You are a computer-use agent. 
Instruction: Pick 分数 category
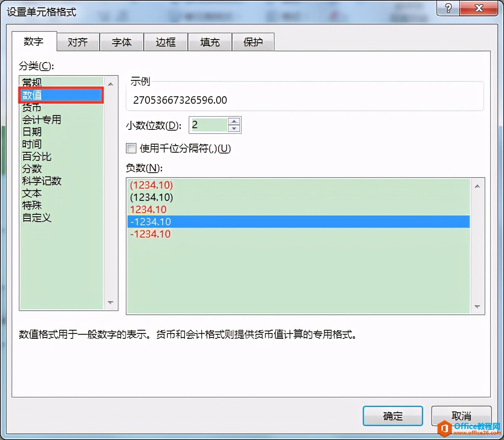(x=61, y=169)
